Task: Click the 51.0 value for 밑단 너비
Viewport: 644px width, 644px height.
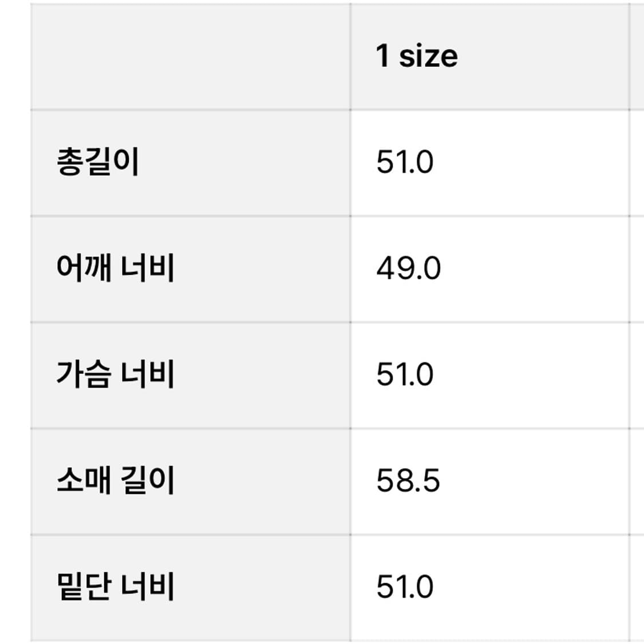Action: (405, 587)
